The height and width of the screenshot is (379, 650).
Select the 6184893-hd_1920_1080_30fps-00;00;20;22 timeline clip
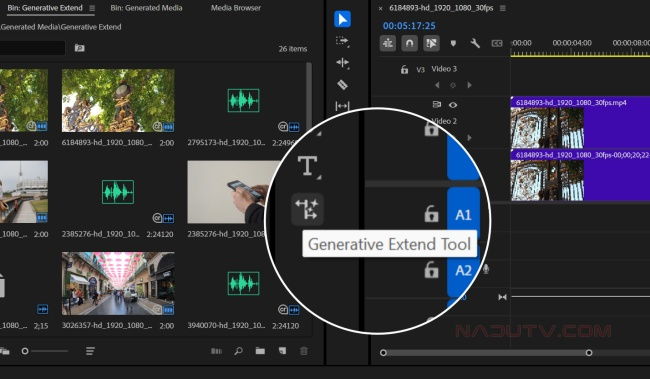[x=580, y=175]
